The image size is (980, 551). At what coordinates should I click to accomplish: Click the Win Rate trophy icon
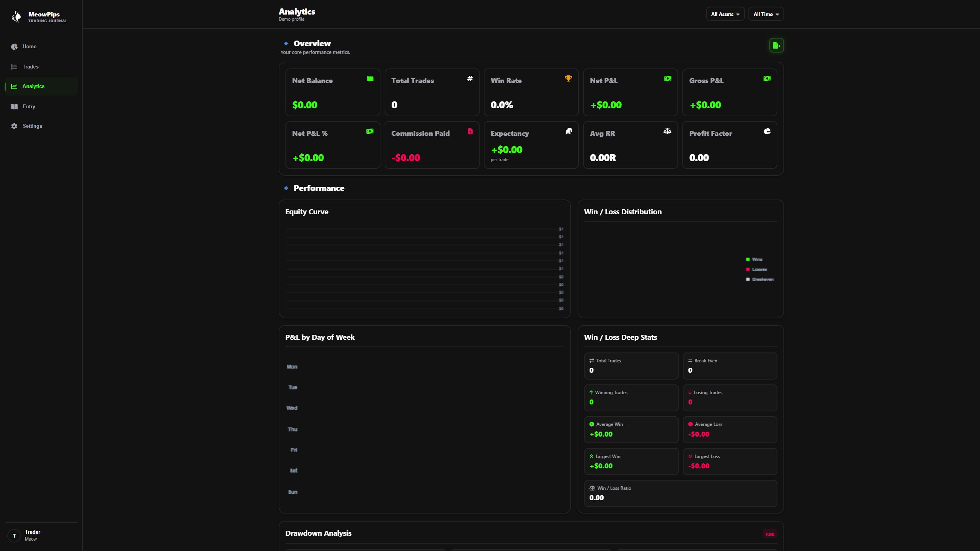click(568, 78)
